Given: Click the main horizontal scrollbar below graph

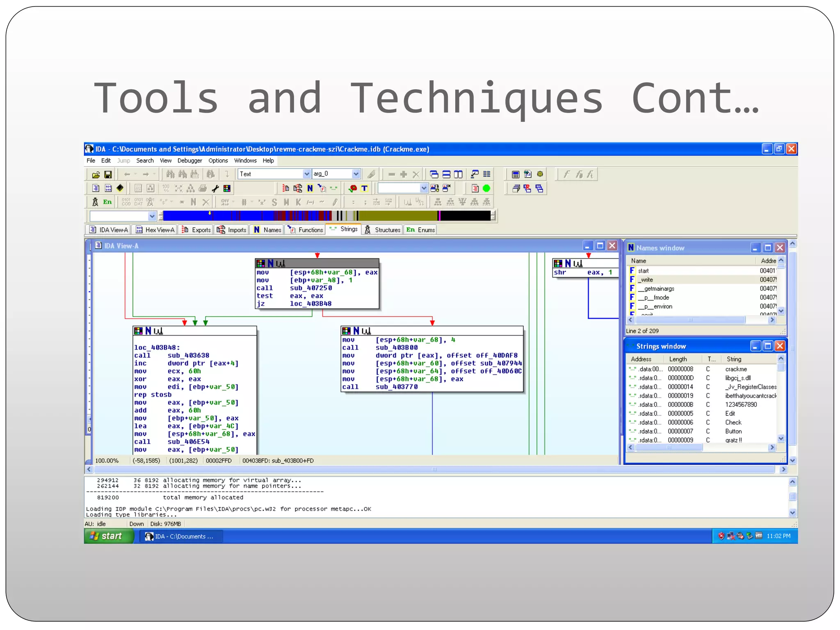Looking at the screenshot, I should [434, 469].
